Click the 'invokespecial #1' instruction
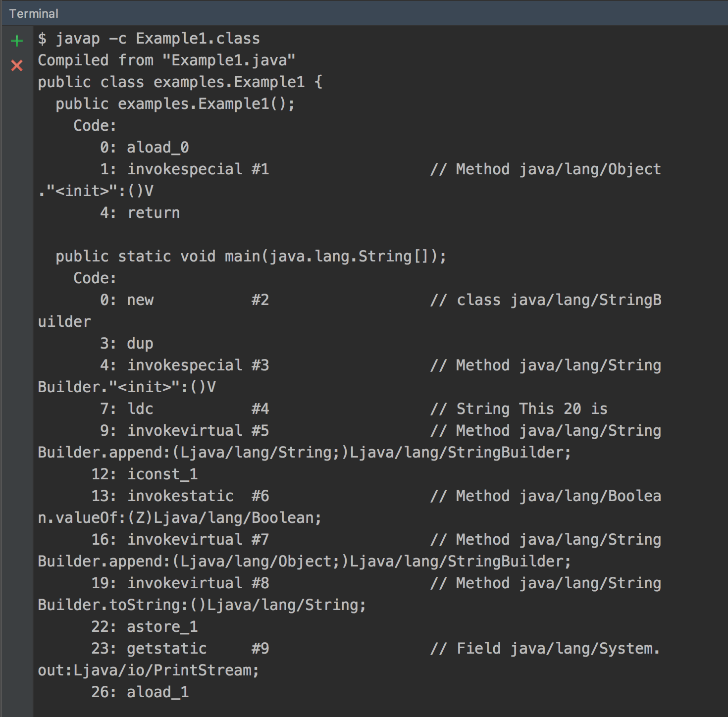728x717 pixels. tap(198, 169)
